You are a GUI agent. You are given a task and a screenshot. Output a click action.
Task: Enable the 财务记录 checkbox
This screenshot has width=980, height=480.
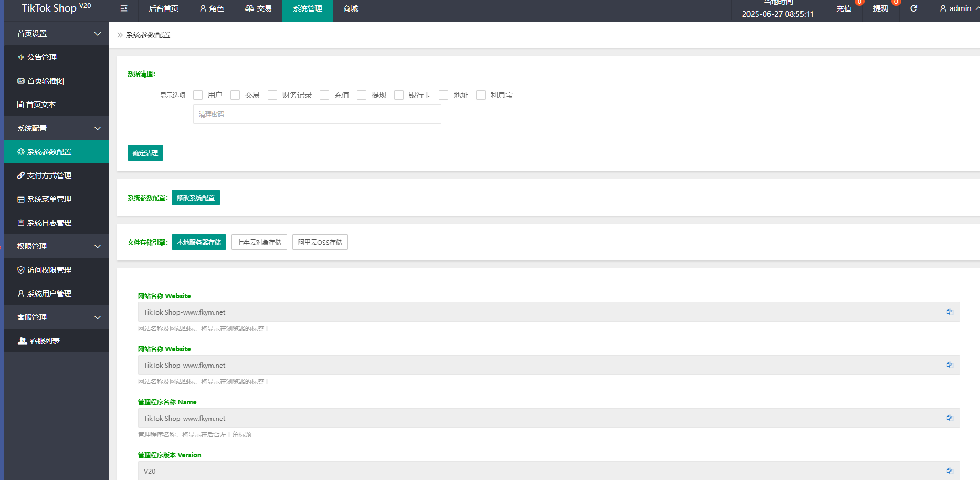[x=272, y=95]
